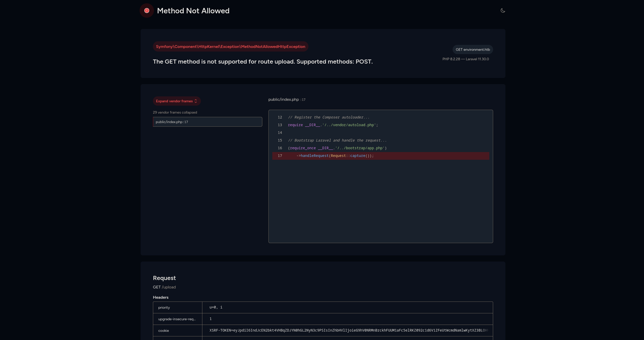Click the priority header row

pyautogui.click(x=164, y=307)
